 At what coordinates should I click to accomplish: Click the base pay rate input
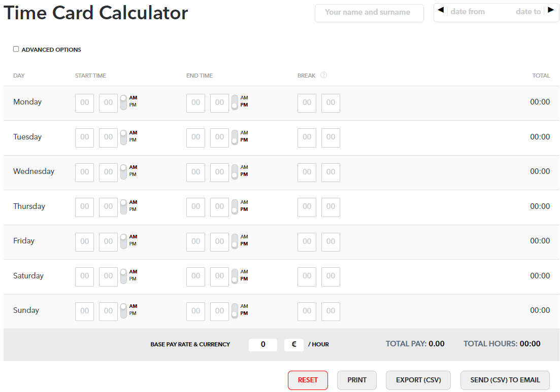click(263, 344)
